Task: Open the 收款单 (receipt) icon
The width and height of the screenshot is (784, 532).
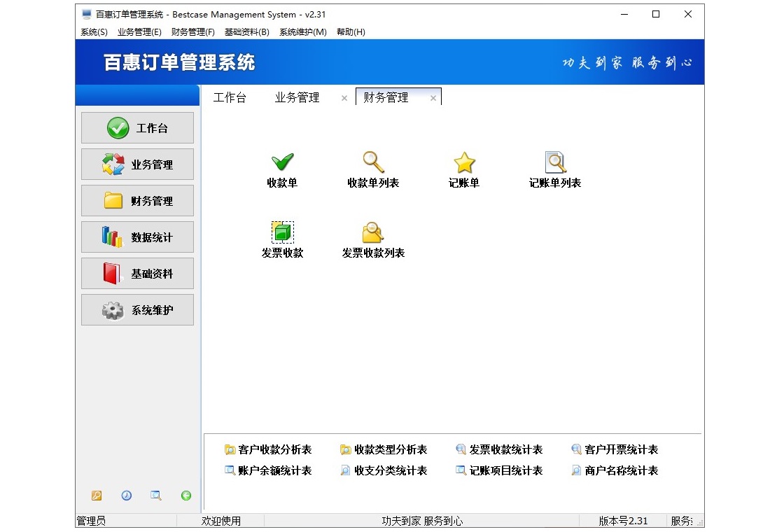Action: pyautogui.click(x=282, y=168)
